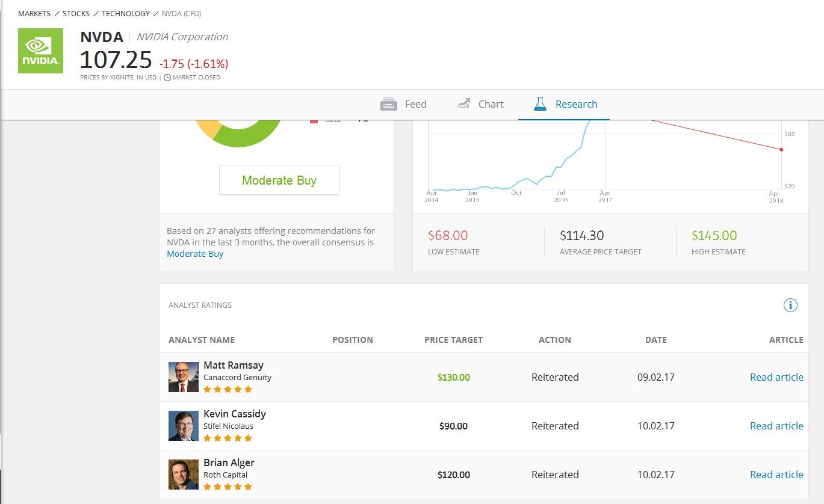Click the Feed tab icon
The width and height of the screenshot is (824, 504).
pyautogui.click(x=389, y=104)
